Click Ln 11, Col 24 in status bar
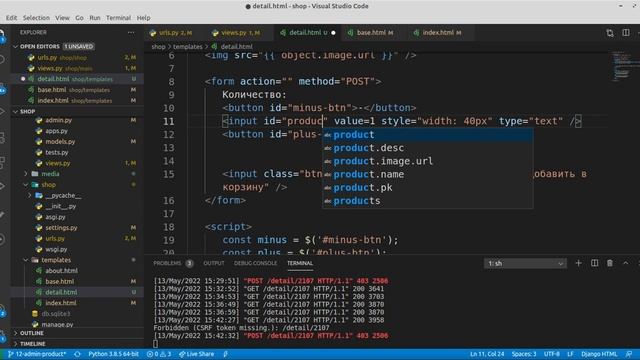Image resolution: width=640 pixels, height=360 pixels. [x=487, y=354]
